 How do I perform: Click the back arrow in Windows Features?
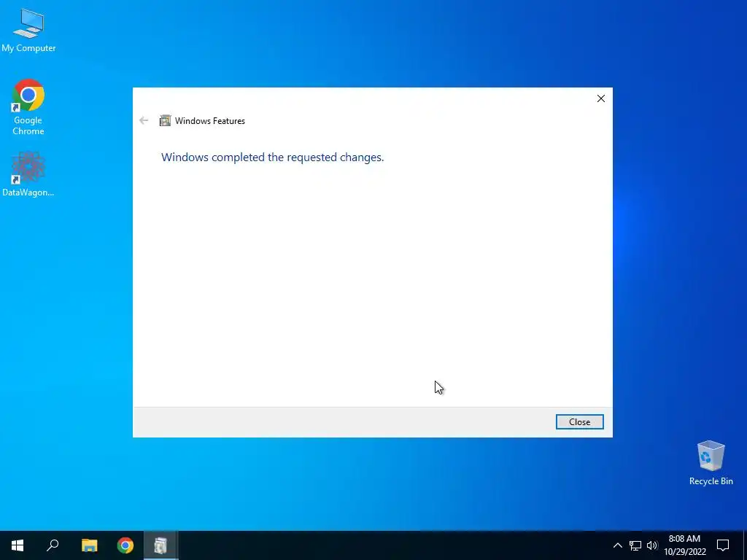[x=144, y=120]
